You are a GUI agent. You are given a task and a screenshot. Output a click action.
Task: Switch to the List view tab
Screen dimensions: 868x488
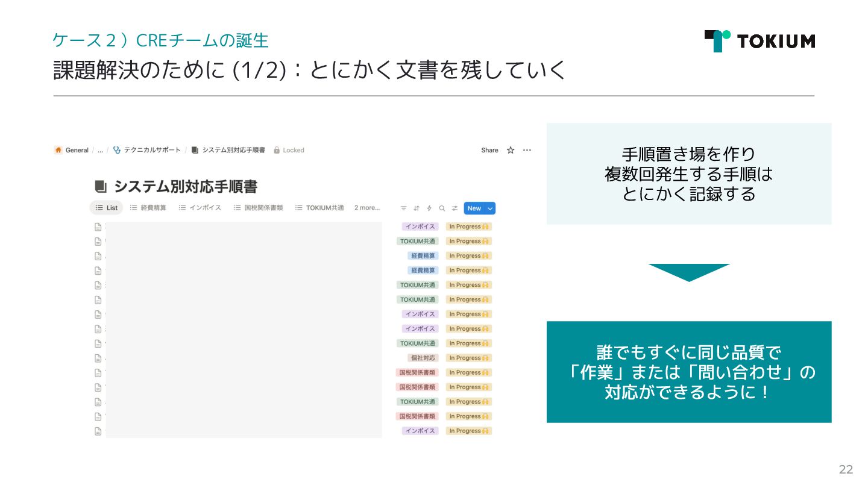[x=106, y=208]
